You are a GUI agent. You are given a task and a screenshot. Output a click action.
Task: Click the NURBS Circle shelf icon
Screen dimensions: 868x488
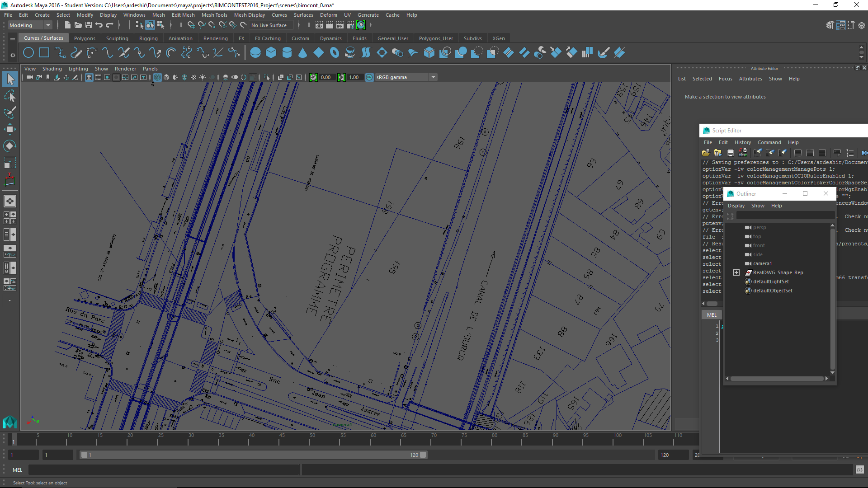[x=28, y=53]
